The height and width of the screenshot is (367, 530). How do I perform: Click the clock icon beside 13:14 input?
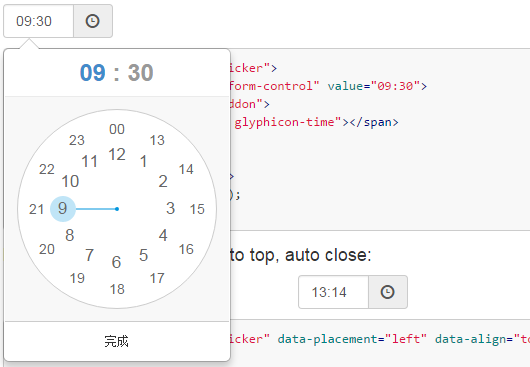[387, 292]
